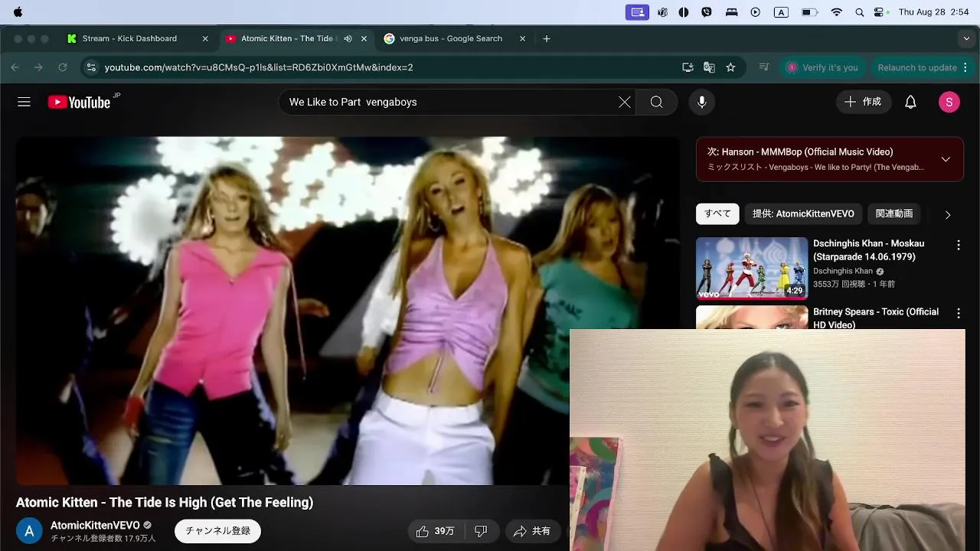The width and height of the screenshot is (980, 551).
Task: Reload the page in Chrome
Action: coord(63,67)
